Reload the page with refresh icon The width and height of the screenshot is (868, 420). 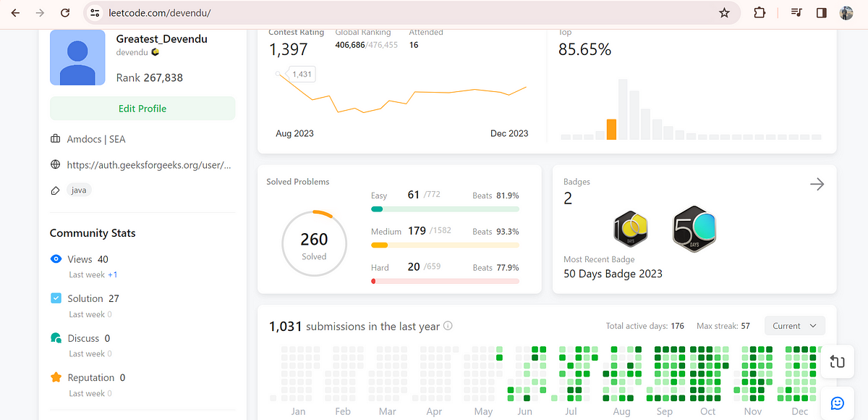coord(65,13)
